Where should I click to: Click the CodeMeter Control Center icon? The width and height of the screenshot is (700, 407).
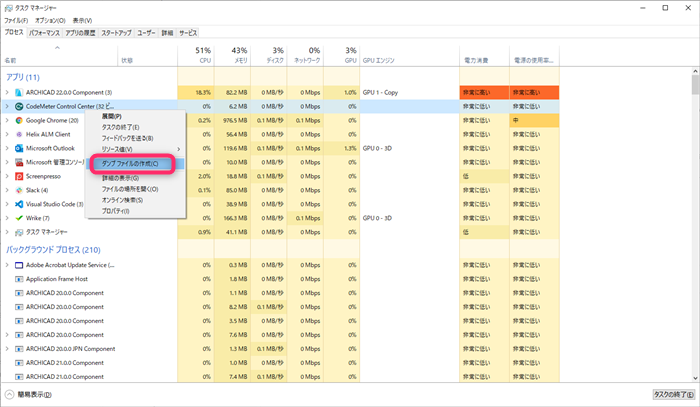tap(19, 106)
